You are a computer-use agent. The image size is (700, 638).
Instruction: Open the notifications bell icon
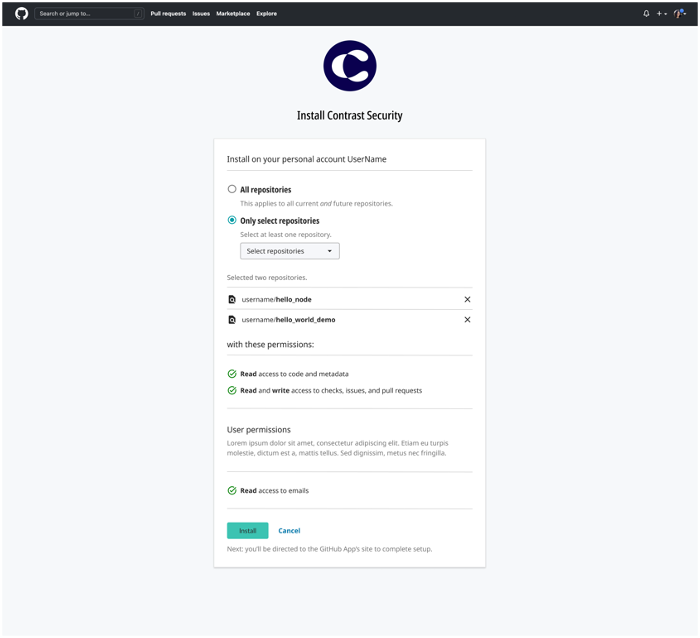pos(646,13)
